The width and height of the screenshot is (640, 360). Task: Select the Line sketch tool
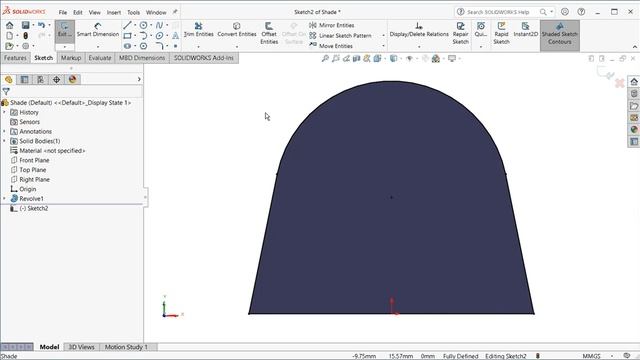pyautogui.click(x=127, y=25)
